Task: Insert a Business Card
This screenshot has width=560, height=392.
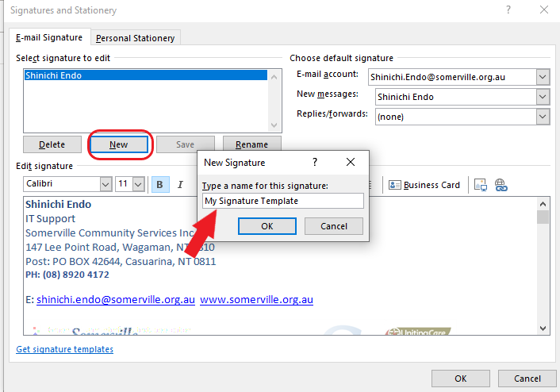Action: pyautogui.click(x=424, y=185)
